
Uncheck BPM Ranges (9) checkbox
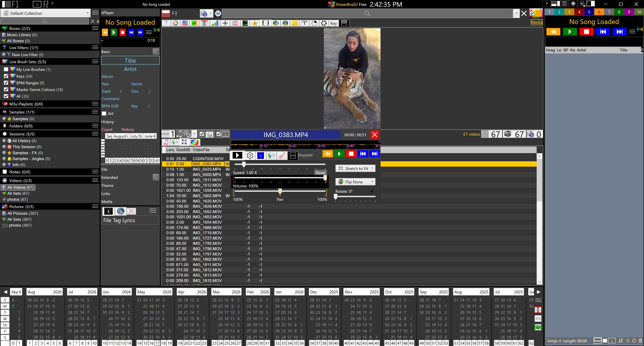click(6, 83)
